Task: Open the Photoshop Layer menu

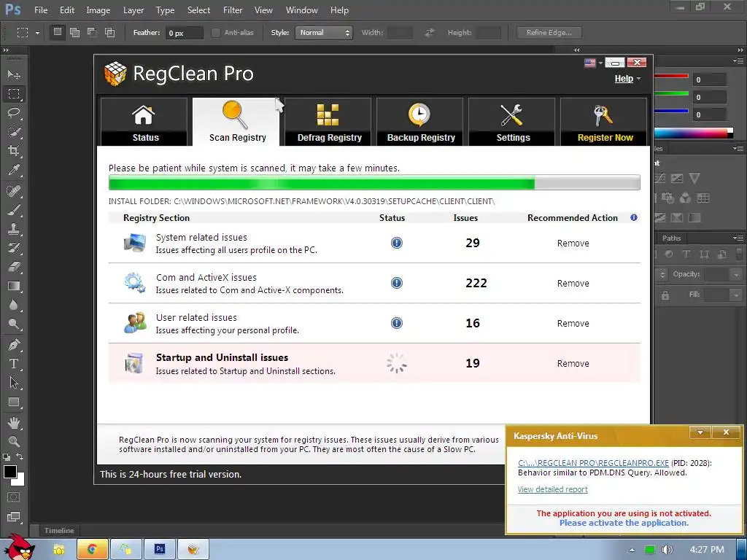Action: click(x=133, y=10)
